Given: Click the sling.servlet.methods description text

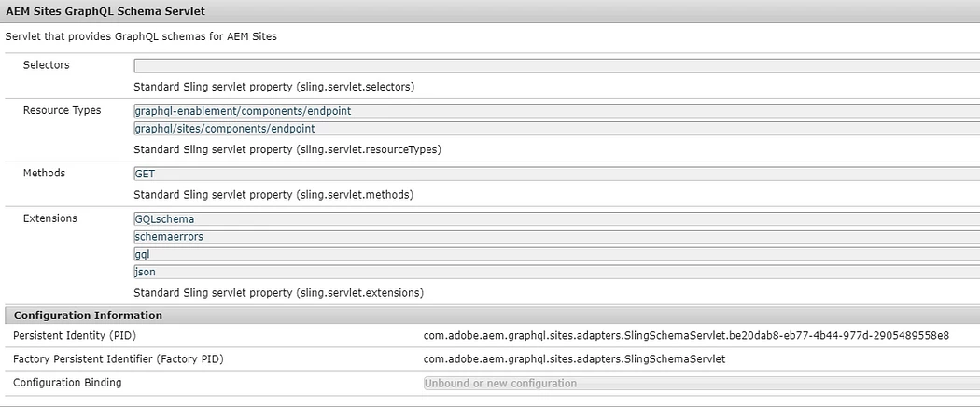Looking at the screenshot, I should (x=273, y=195).
